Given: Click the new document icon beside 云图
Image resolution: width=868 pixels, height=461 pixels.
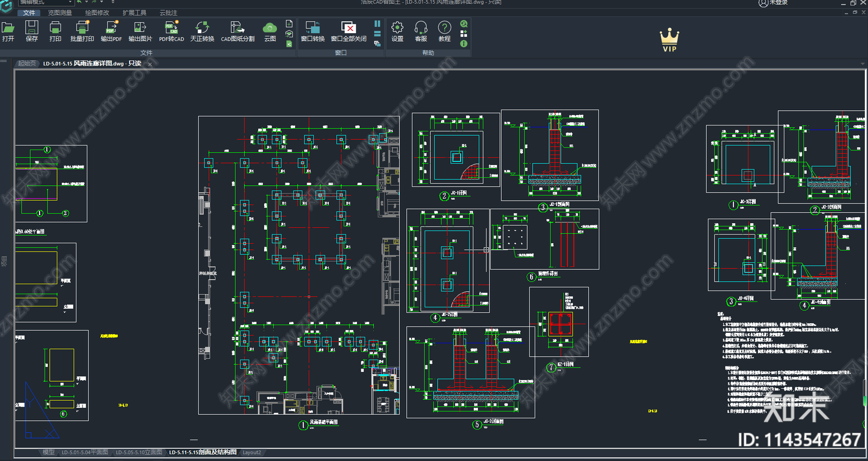Looking at the screenshot, I should pos(289,24).
